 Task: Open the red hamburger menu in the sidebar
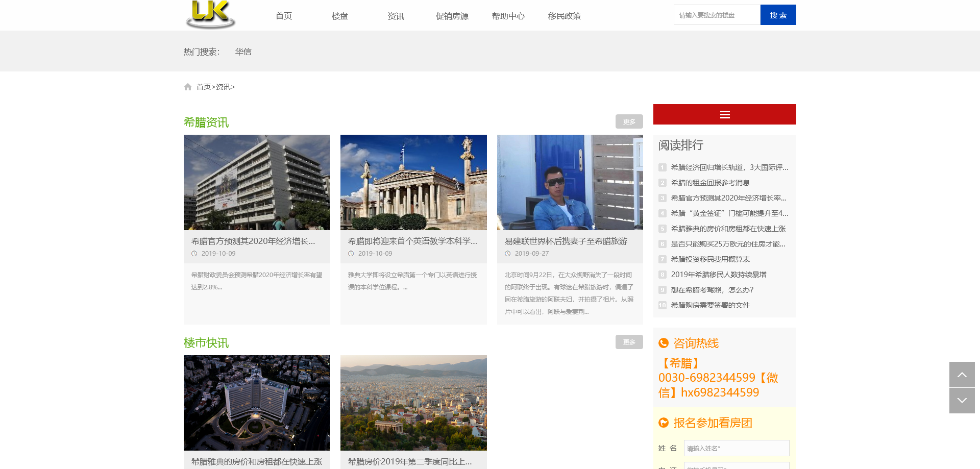724,114
